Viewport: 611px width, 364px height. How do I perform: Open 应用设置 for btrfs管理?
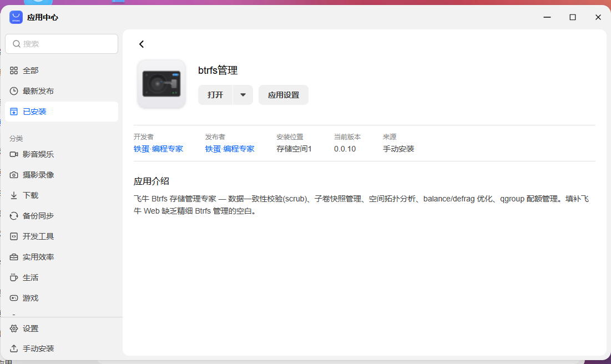pyautogui.click(x=284, y=95)
